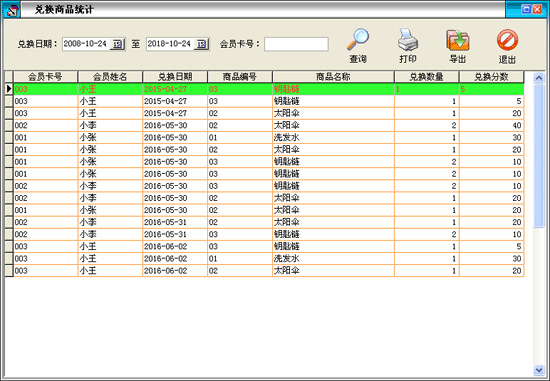Open the app icon in the title bar

click(x=12, y=9)
